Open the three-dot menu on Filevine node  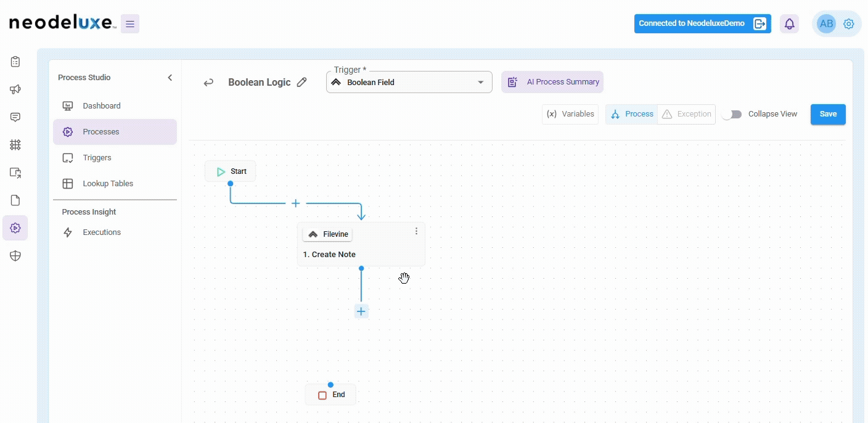click(x=416, y=231)
